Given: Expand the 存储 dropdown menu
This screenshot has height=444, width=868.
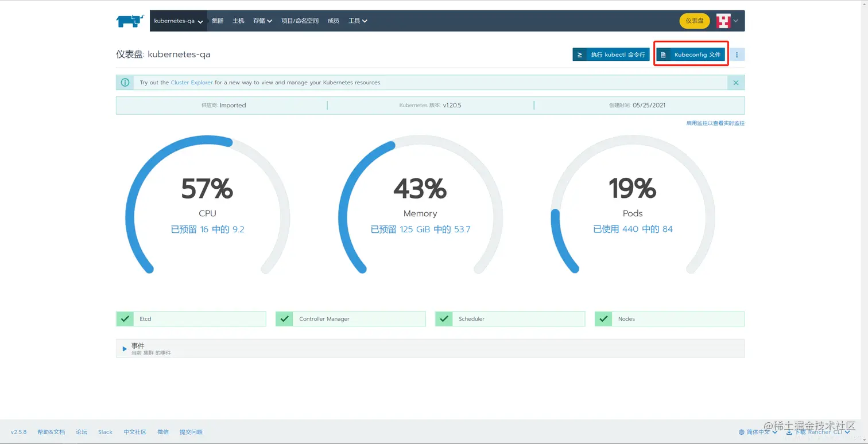Looking at the screenshot, I should (262, 21).
